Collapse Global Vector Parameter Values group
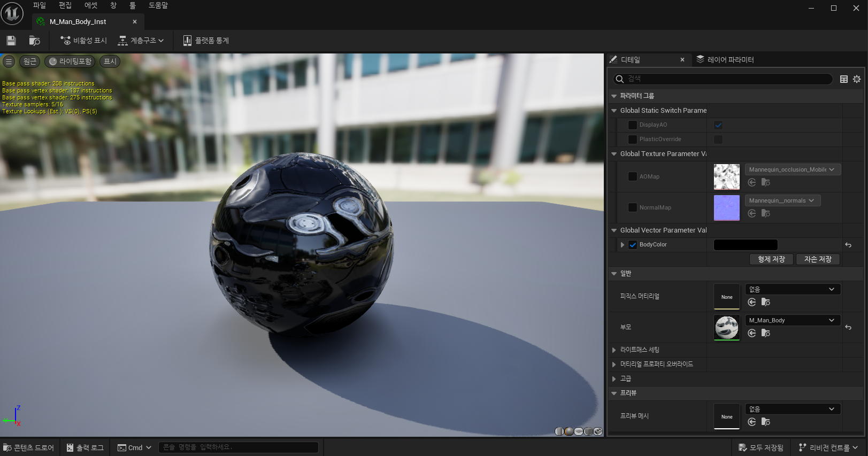 (614, 230)
